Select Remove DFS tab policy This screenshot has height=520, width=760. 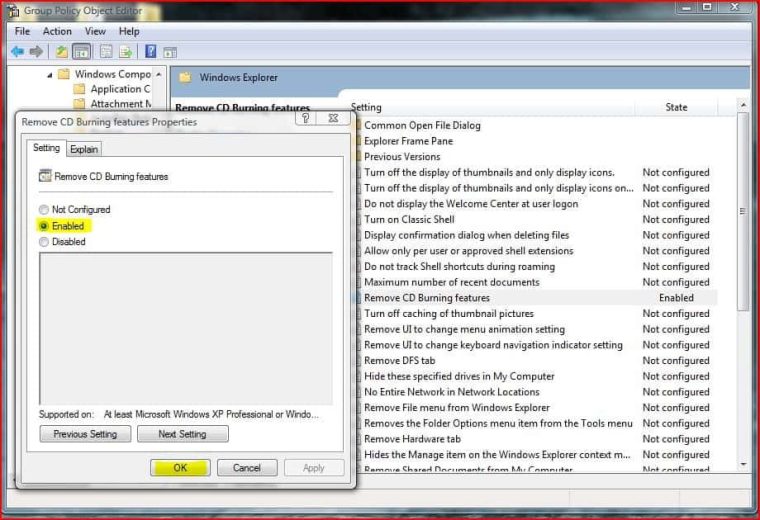399,361
